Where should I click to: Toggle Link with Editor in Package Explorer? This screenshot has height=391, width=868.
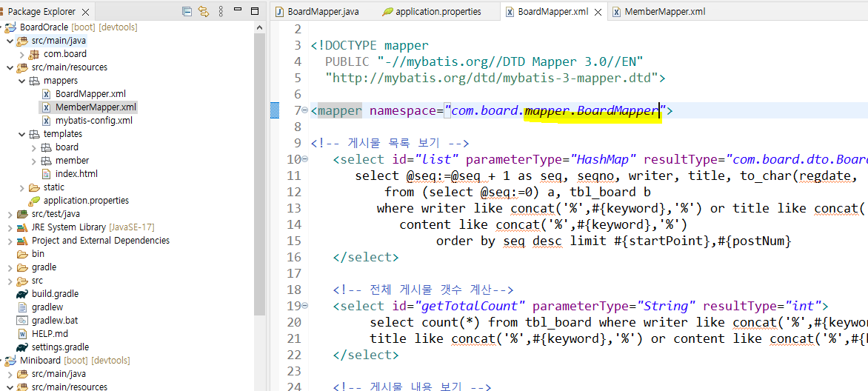[204, 11]
